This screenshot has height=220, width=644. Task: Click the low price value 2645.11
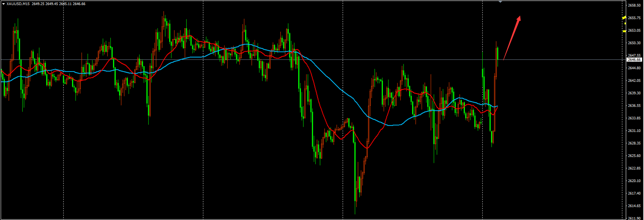coord(65,4)
